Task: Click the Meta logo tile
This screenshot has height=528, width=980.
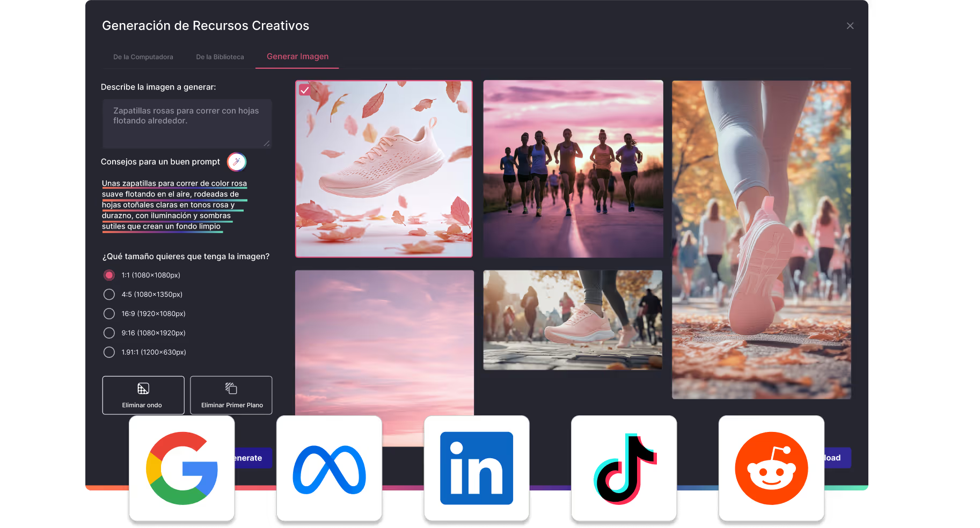Action: (x=329, y=468)
